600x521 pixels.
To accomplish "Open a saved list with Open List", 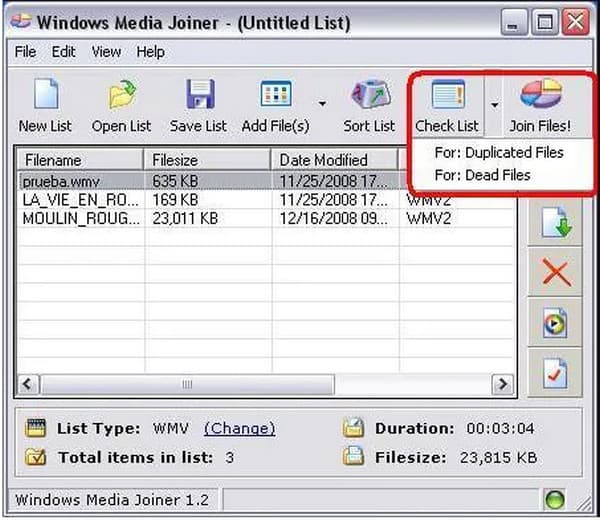I will point(121,105).
